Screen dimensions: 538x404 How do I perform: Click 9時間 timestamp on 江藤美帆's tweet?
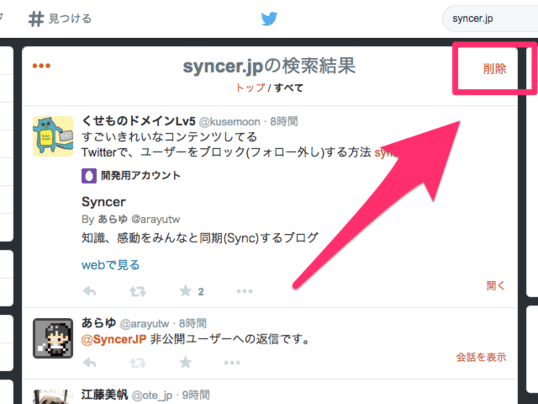(196, 395)
